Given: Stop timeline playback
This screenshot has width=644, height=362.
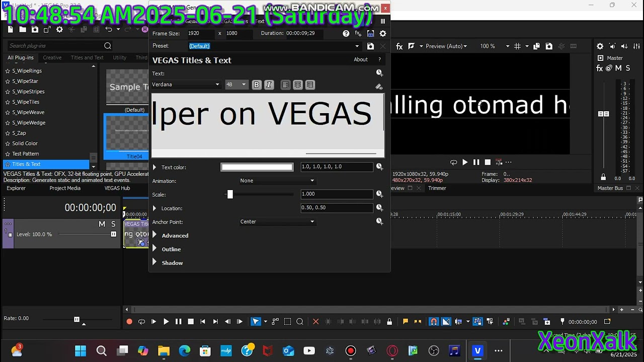Looking at the screenshot, I should (191, 322).
